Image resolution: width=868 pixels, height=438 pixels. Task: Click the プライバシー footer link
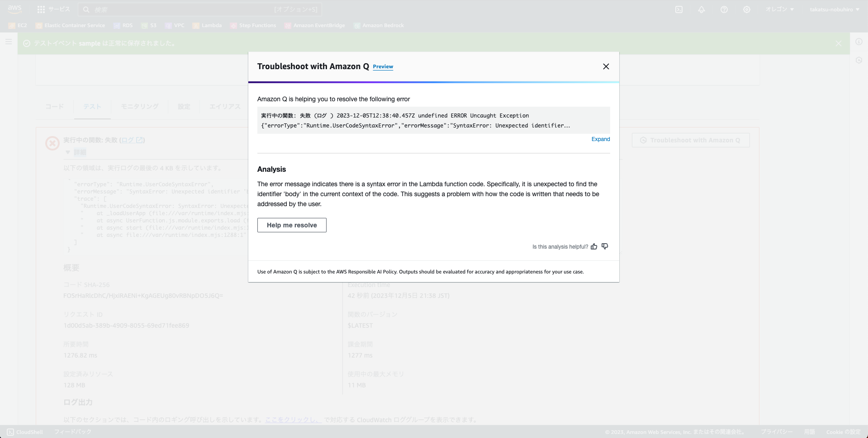pyautogui.click(x=777, y=432)
